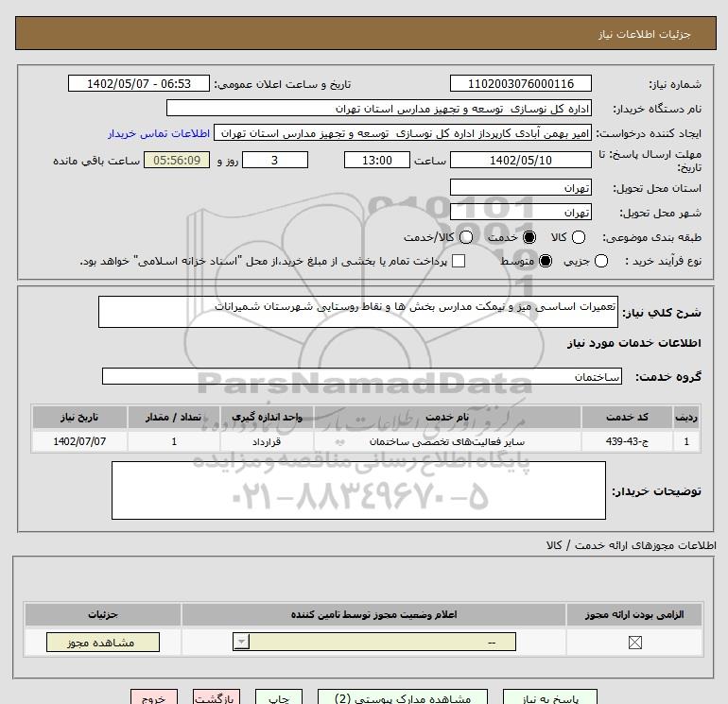Select the کالا radio button
This screenshot has width=728, height=704.
[578, 237]
